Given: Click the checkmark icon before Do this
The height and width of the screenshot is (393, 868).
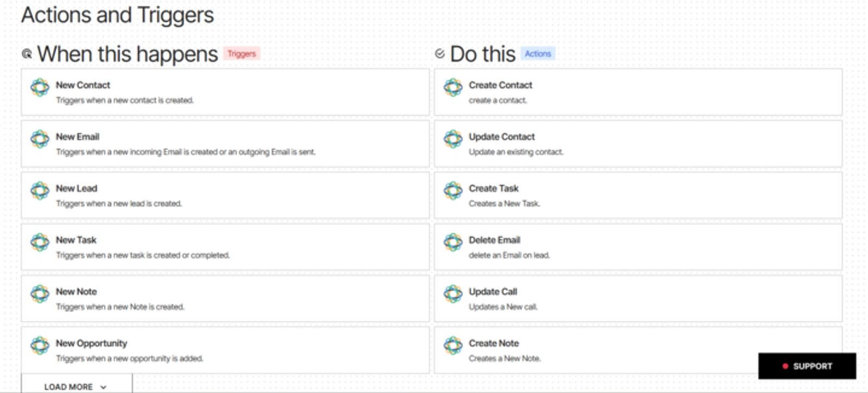Looking at the screenshot, I should [x=440, y=53].
